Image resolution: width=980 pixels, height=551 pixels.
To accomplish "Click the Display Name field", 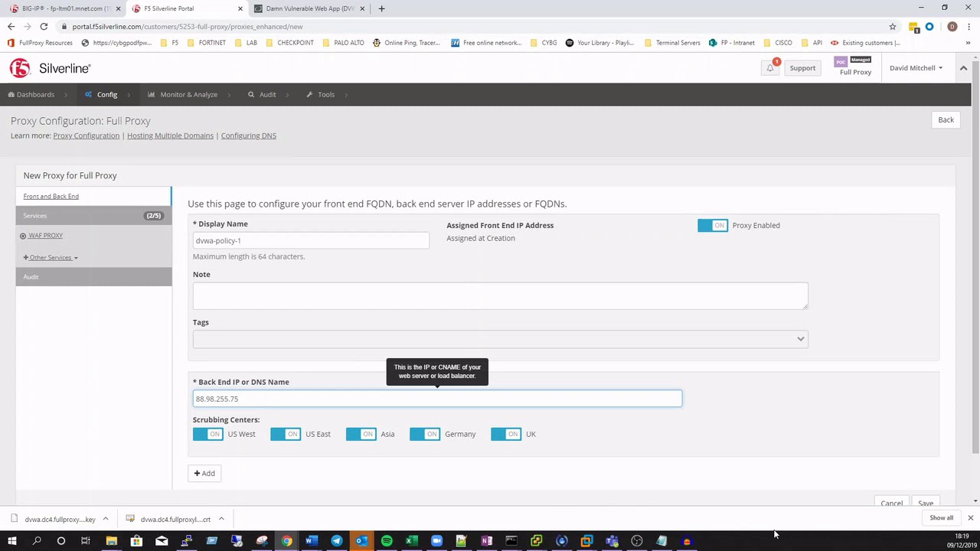I will click(x=311, y=240).
